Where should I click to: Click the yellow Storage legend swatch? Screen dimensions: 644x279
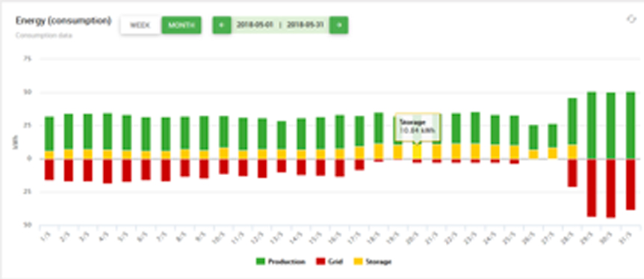[x=358, y=261]
